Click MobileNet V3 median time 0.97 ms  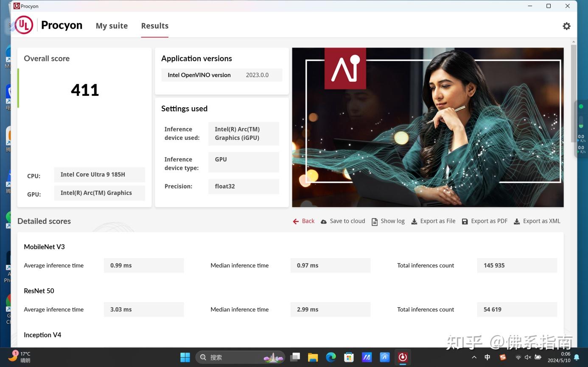coord(330,265)
